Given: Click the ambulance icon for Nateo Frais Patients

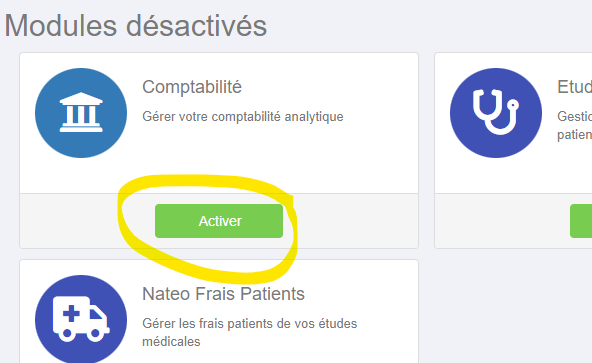Looking at the screenshot, I should pyautogui.click(x=81, y=320).
